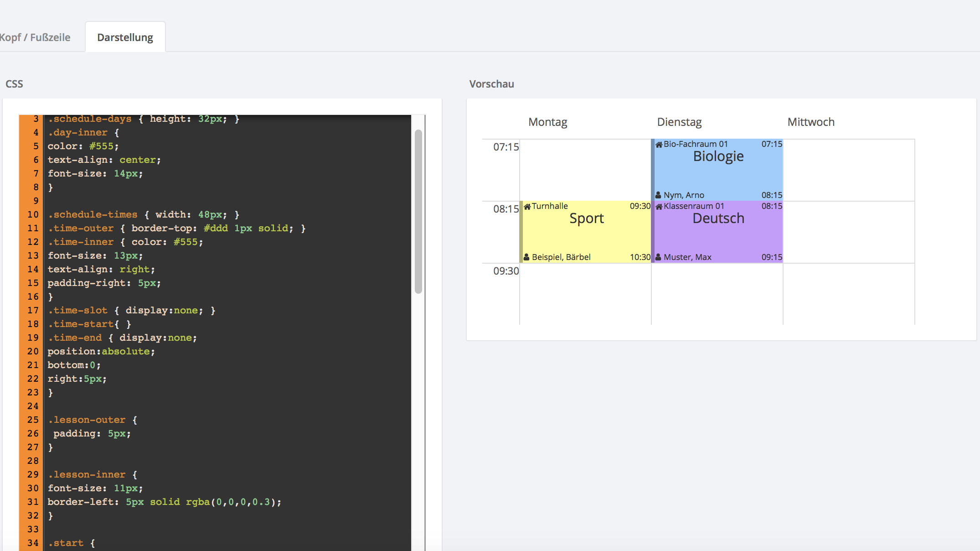Click the 08:15 time row label
Screen dimensions: 980x551
506,209
